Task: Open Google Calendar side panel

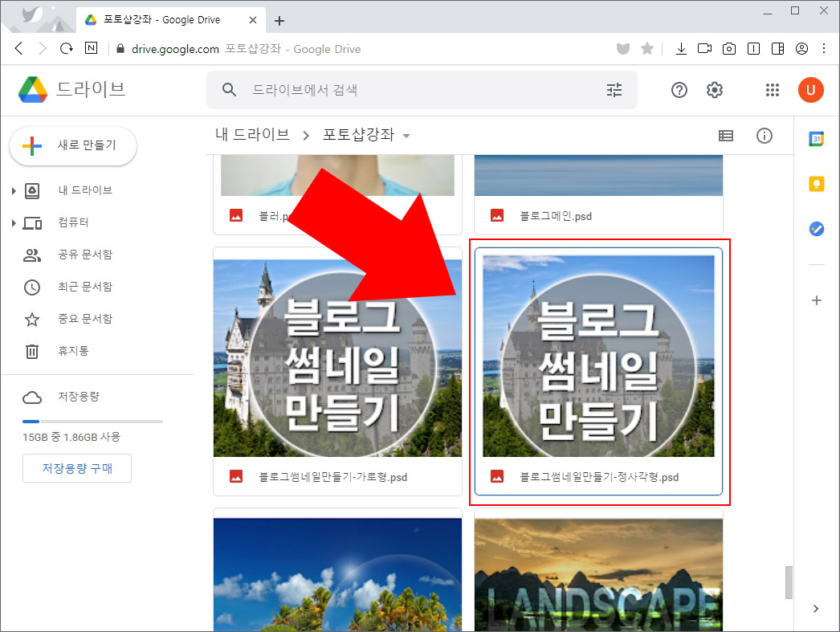Action: (816, 139)
